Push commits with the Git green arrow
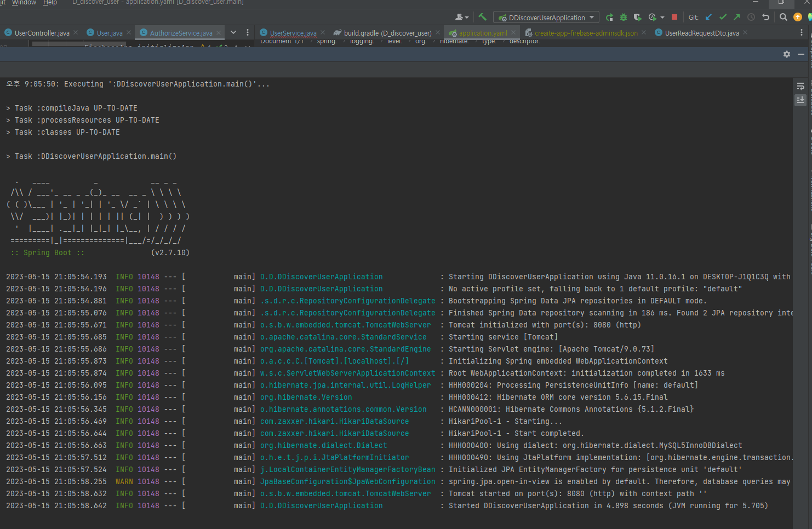The image size is (812, 529). point(736,18)
